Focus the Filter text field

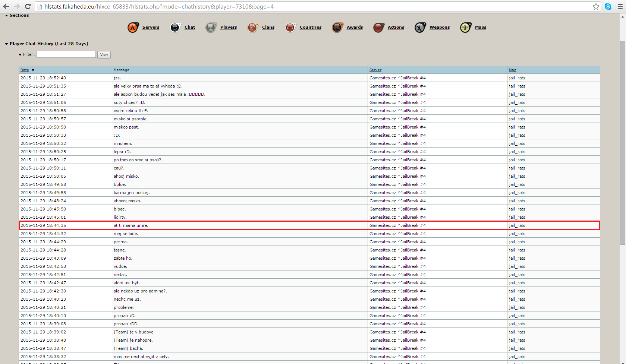(66, 54)
